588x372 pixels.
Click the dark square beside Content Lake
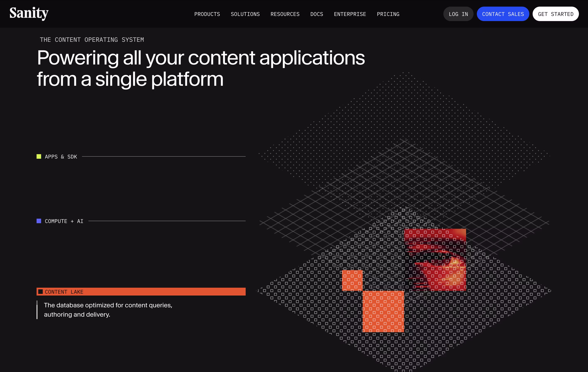click(x=40, y=292)
